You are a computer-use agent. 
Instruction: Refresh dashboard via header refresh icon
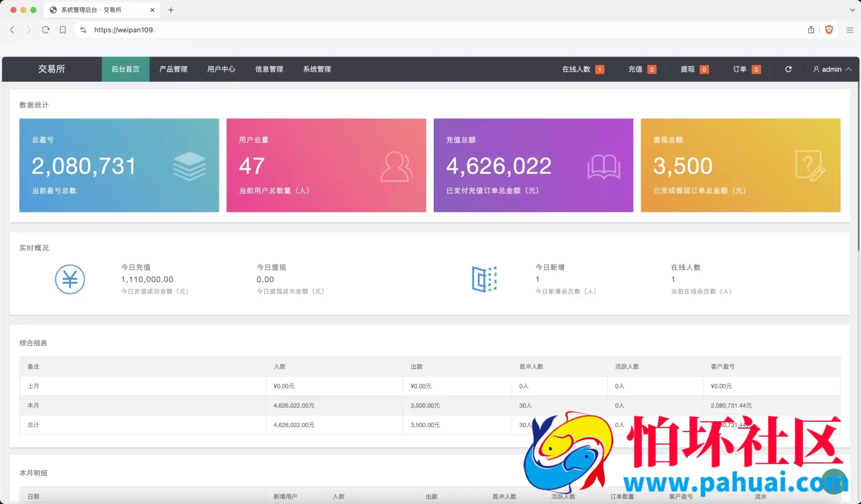(x=788, y=69)
